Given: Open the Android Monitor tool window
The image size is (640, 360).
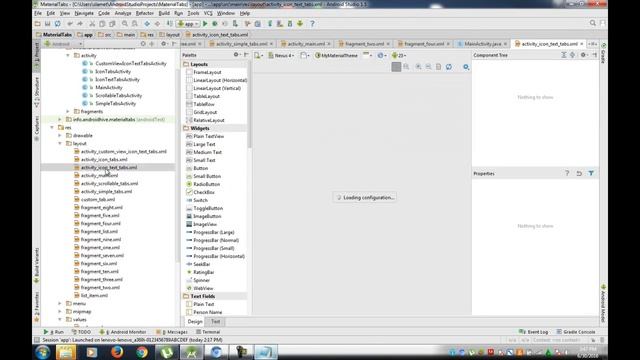Looking at the screenshot, I should coord(123,332).
